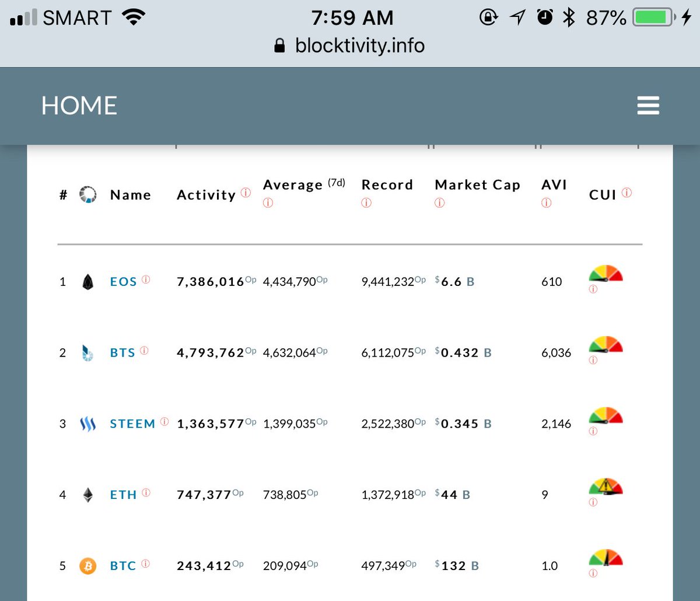
Task: Select BTS activity value 4,793,762
Action: (211, 353)
